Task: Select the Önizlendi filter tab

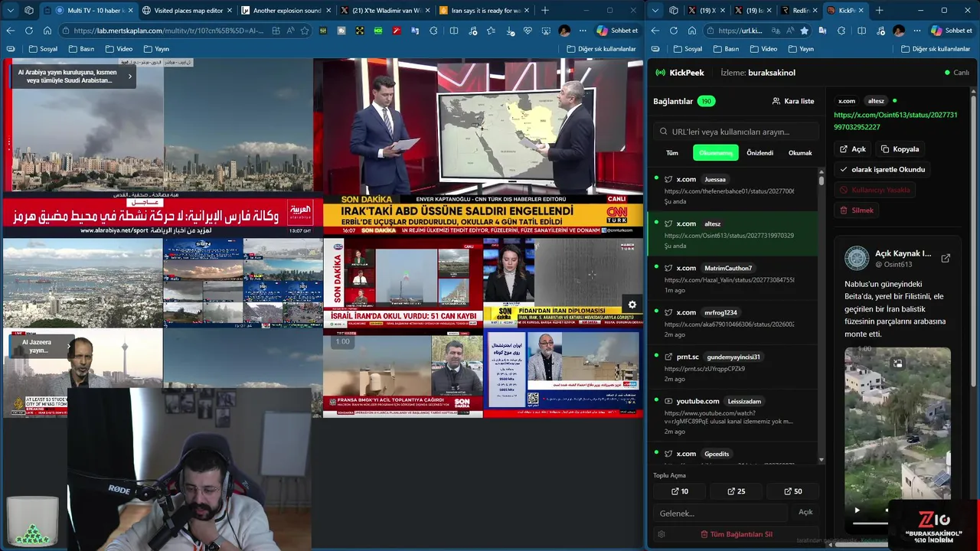Action: pos(760,153)
